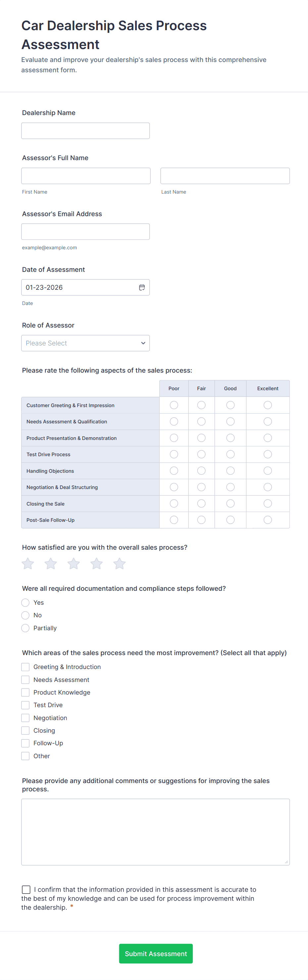Open the calendar picker icon
This screenshot has width=308, height=980.
tap(142, 288)
